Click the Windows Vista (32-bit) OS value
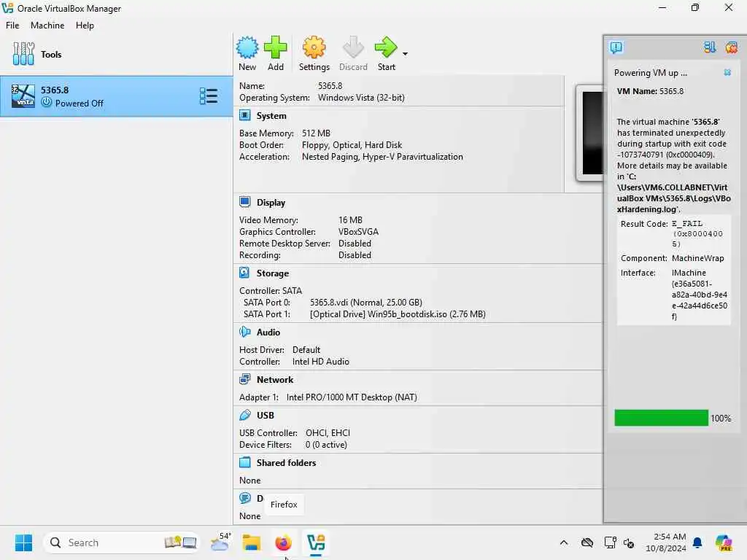Viewport: 747px width, 560px height. (361, 98)
